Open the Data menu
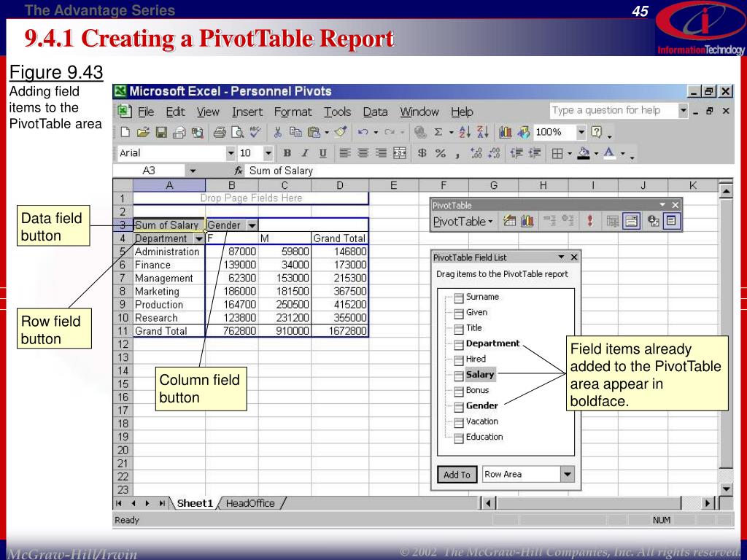The image size is (747, 560). (x=375, y=112)
